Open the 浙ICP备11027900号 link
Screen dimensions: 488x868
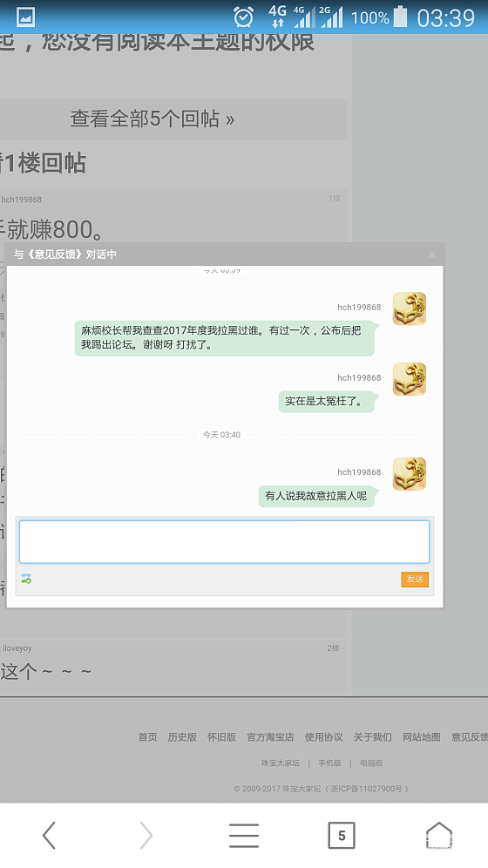click(366, 789)
